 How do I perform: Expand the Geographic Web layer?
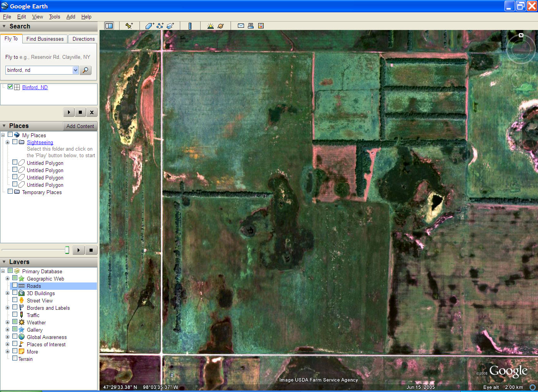click(x=7, y=279)
